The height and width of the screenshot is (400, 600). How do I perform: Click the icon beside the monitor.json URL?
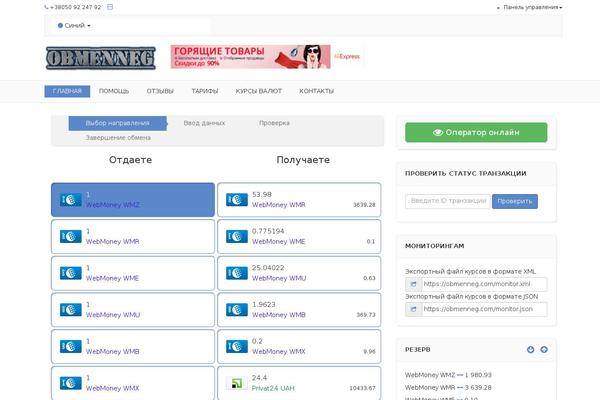pos(413,309)
